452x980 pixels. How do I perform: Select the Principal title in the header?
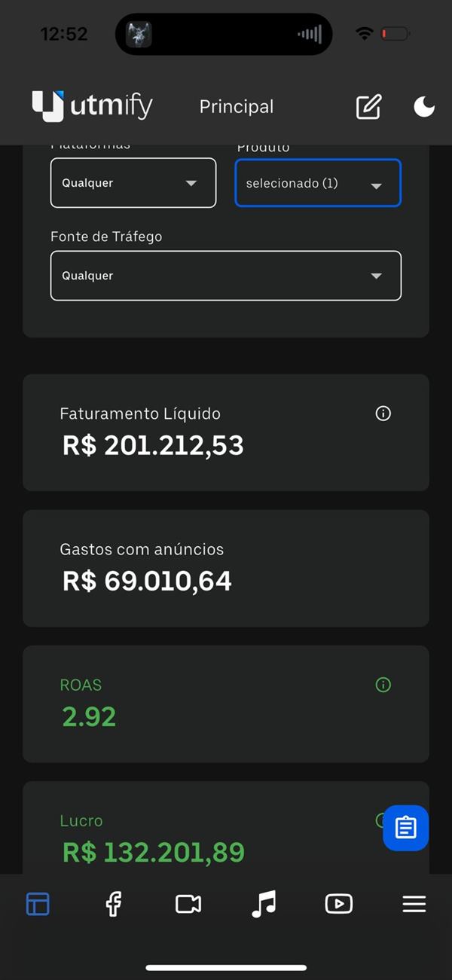pos(236,106)
